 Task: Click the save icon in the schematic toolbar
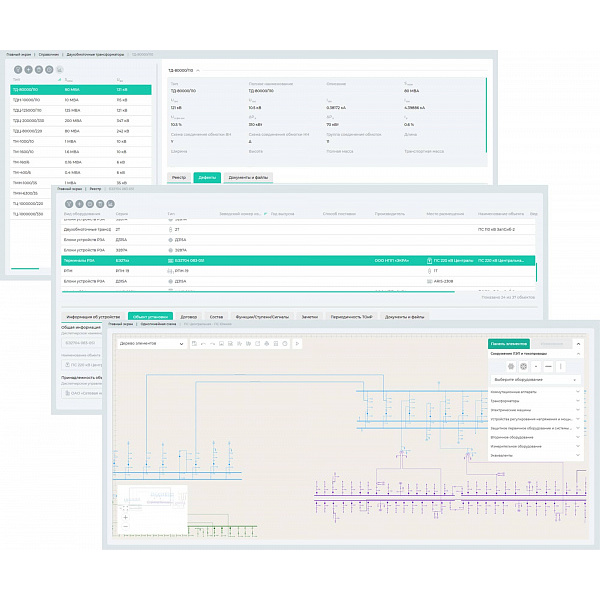194,344
